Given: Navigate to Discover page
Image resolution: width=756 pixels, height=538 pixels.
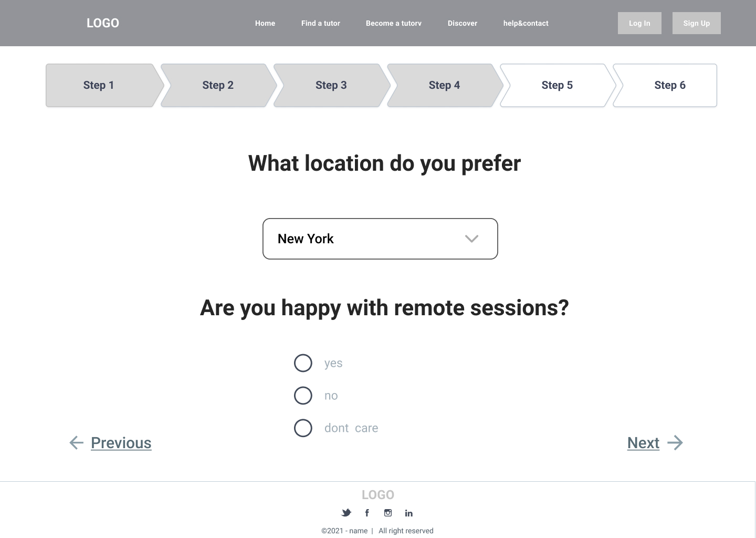Looking at the screenshot, I should click(x=463, y=23).
